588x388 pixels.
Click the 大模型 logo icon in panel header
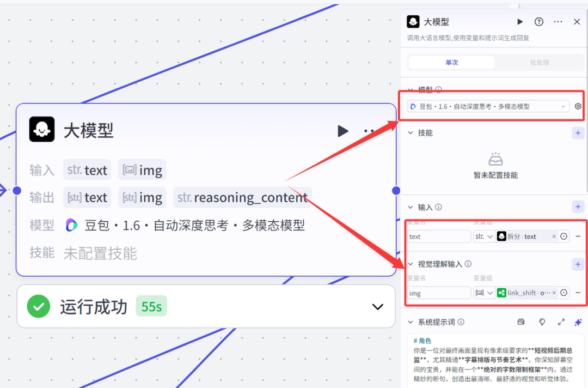click(x=413, y=22)
